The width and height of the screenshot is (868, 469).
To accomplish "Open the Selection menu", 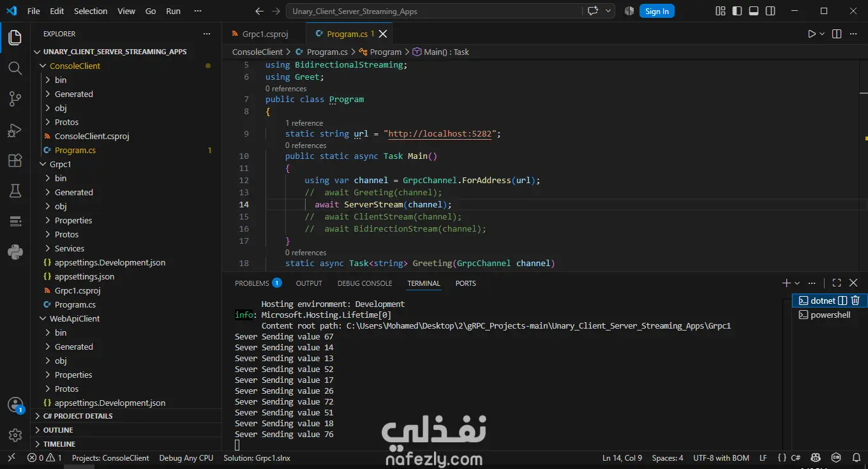I will coord(91,11).
